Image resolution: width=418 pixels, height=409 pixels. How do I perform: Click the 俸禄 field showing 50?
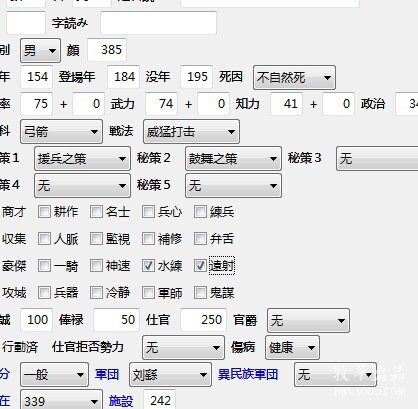pos(116,320)
